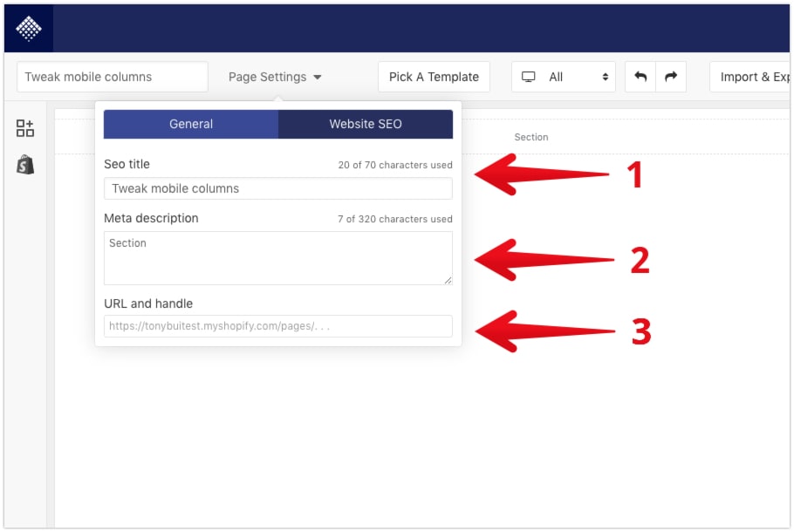Open the Shopify bag icon in sidebar

(x=24, y=165)
